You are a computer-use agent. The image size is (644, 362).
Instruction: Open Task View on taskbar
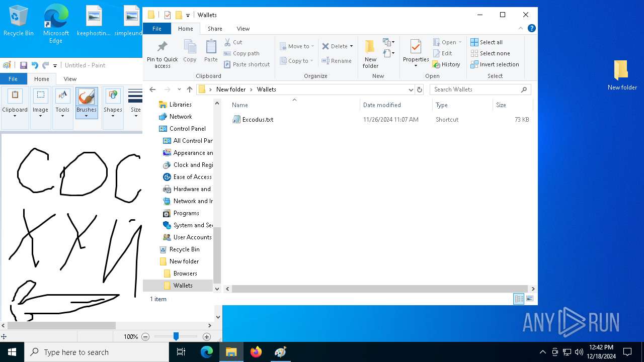181,352
